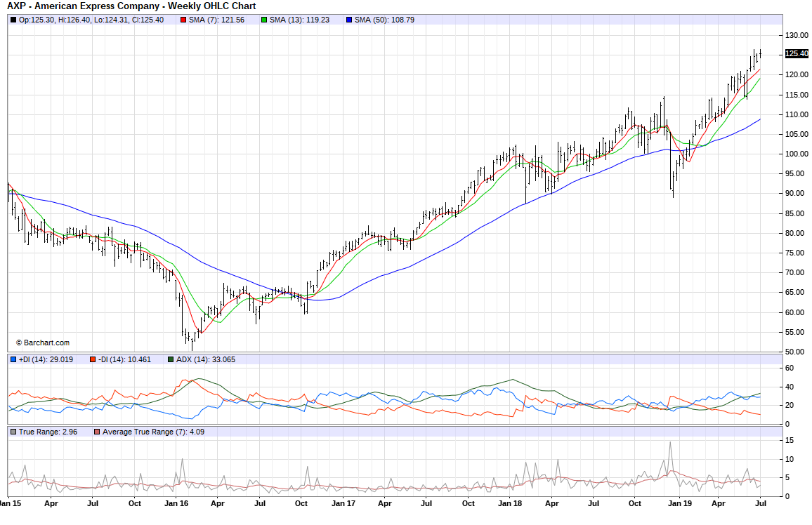
Task: Click the gray True Range legend swatch
Action: [13, 432]
